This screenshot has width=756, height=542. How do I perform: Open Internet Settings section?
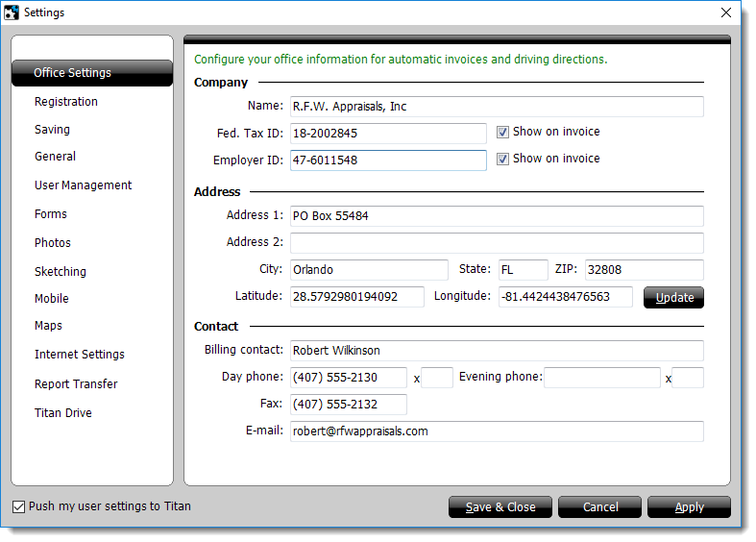[80, 355]
